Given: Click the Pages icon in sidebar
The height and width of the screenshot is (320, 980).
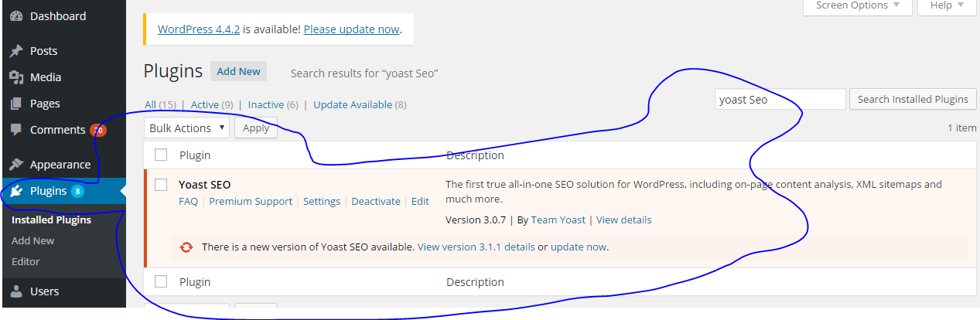Looking at the screenshot, I should coord(16,104).
